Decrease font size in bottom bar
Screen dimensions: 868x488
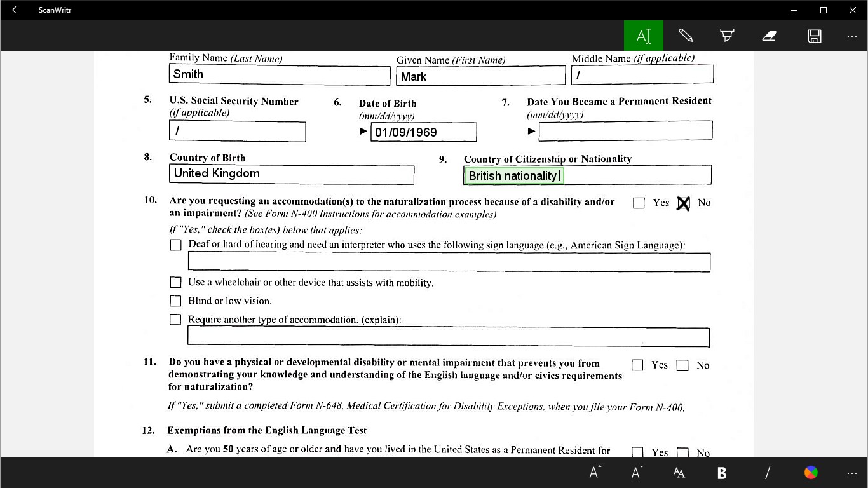point(637,472)
